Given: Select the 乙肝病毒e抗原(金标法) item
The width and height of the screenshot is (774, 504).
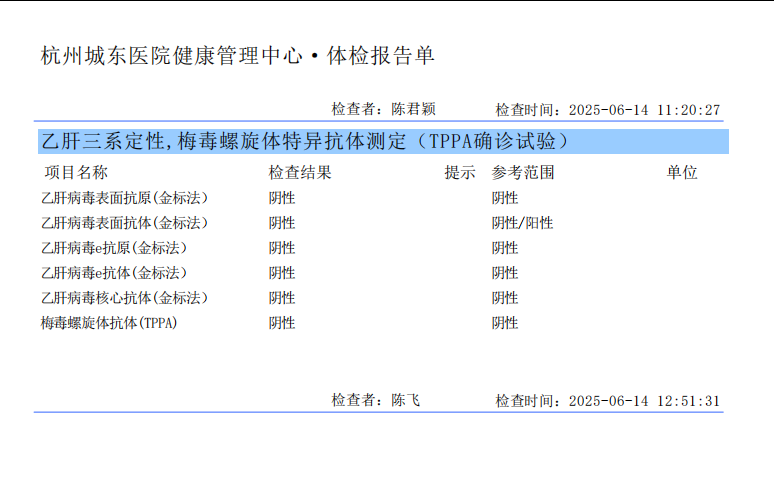Looking at the screenshot, I should point(114,248).
